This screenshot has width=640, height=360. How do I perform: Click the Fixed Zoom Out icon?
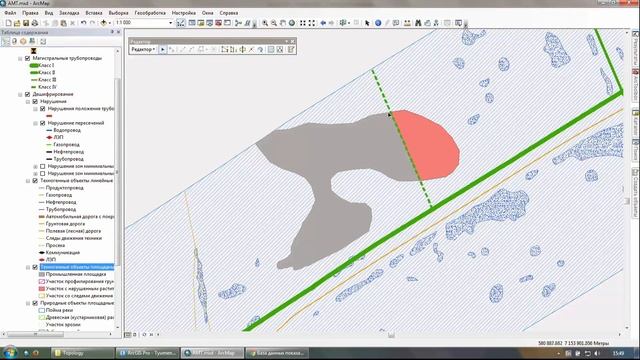click(x=312, y=23)
